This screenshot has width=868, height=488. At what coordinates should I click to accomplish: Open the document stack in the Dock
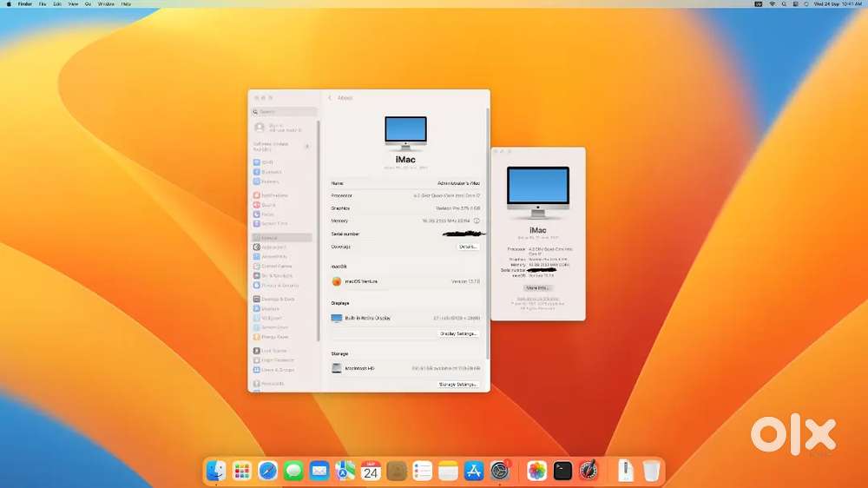pos(626,471)
